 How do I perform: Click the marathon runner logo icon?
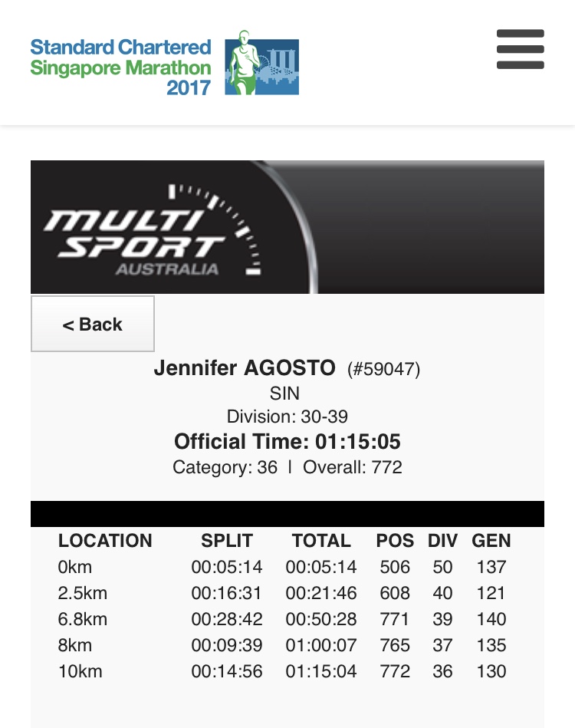click(261, 63)
